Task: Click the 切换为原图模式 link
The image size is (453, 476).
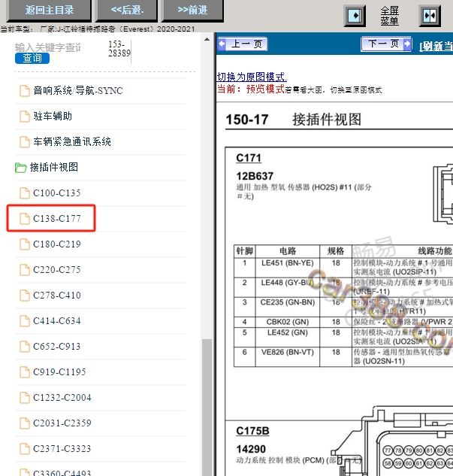Action: [x=252, y=77]
